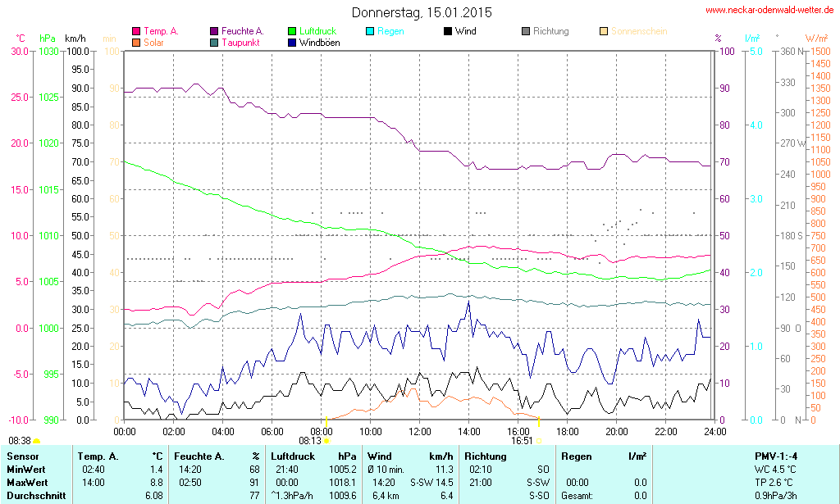Click the gray Richtung legend square
The height and width of the screenshot is (504, 840).
[x=526, y=31]
